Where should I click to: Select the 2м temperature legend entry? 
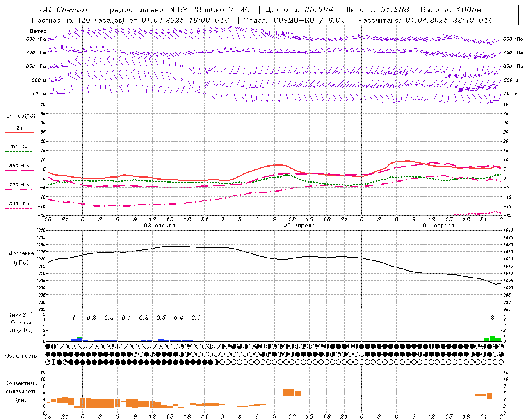click(19, 128)
